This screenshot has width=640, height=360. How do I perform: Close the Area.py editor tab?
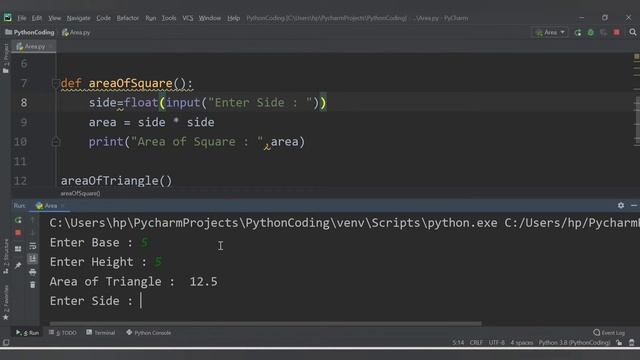[51, 47]
